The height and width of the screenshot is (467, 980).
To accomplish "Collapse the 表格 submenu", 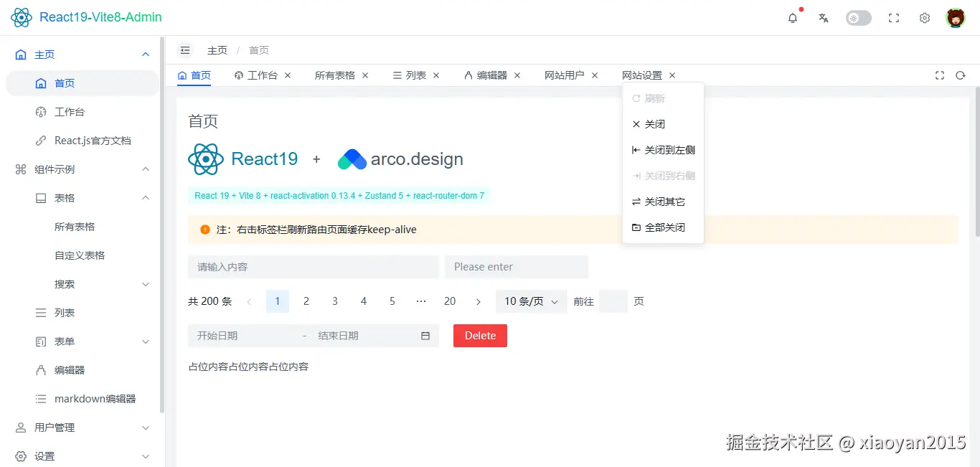I will click(x=83, y=198).
